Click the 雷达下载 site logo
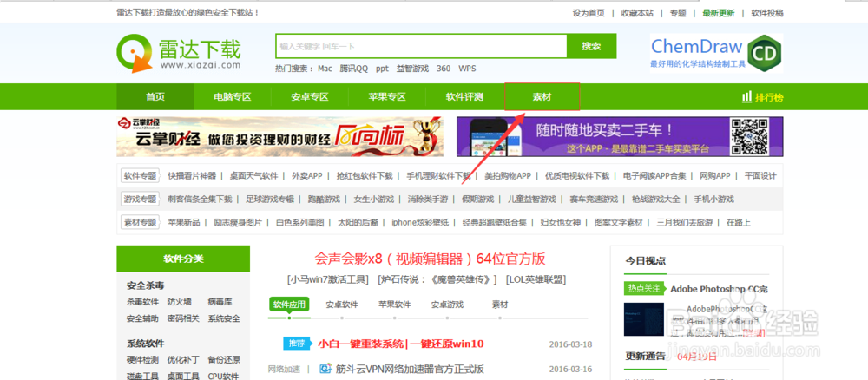 pos(179,53)
